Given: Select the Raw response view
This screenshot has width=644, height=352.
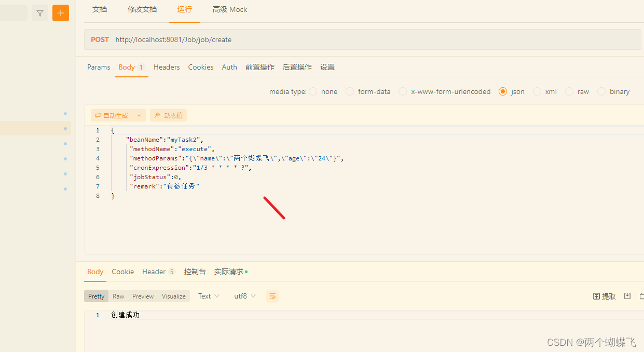Looking at the screenshot, I should 118,296.
